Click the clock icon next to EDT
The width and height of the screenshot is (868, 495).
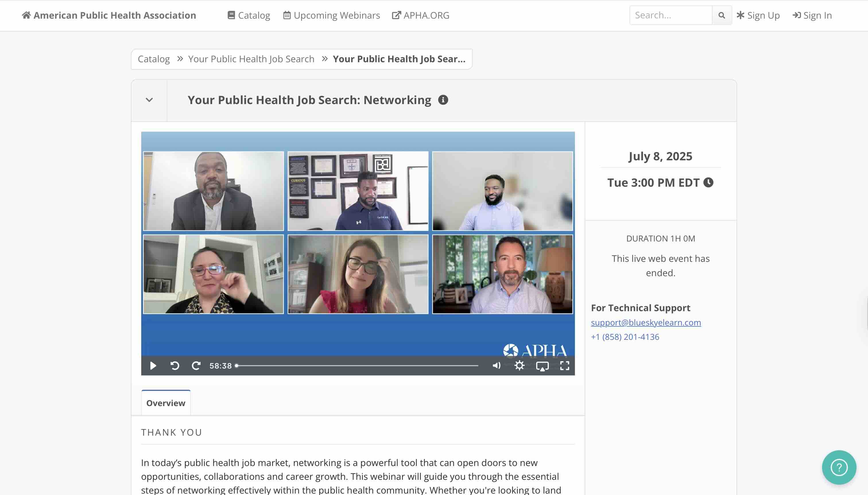(708, 183)
